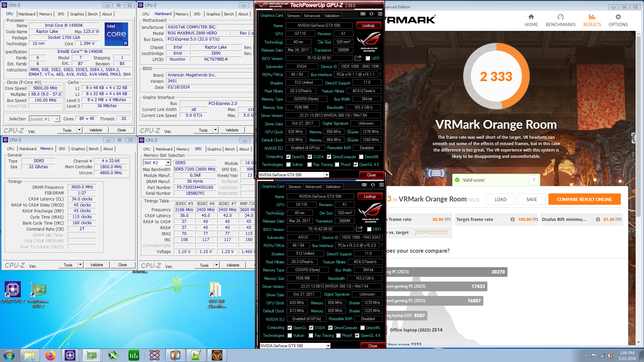Viewport: 644px width, 362px height.
Task: Switch to Sensors tab in the upper GPU-Z
Action: [x=293, y=16]
